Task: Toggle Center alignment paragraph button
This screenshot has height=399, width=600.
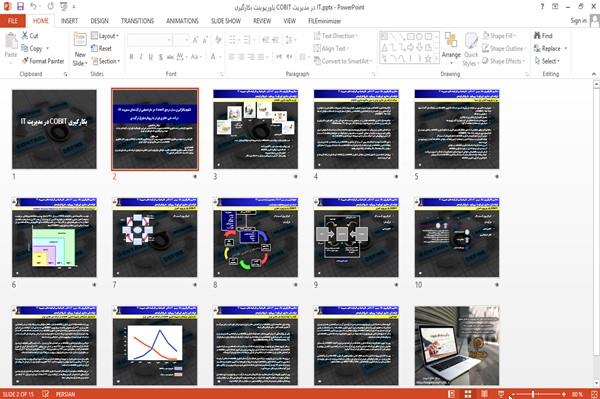Action: [241, 57]
